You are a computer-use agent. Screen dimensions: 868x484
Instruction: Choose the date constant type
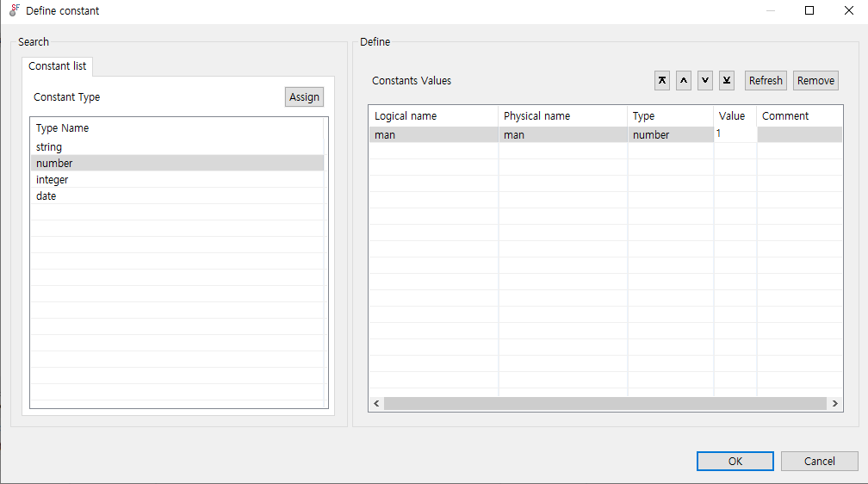point(46,196)
